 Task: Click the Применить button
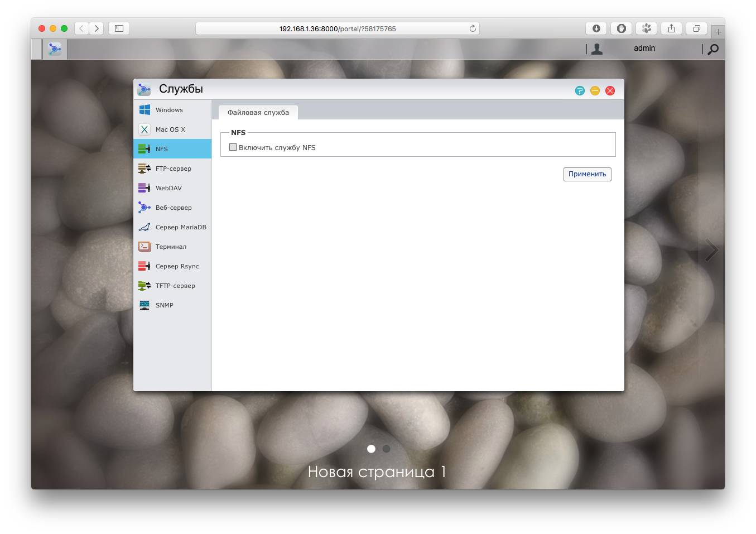588,174
